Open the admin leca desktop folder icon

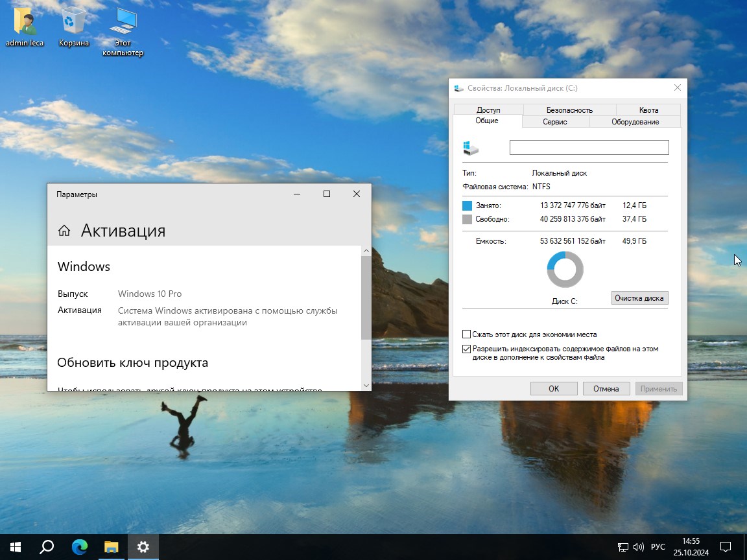pos(25,22)
